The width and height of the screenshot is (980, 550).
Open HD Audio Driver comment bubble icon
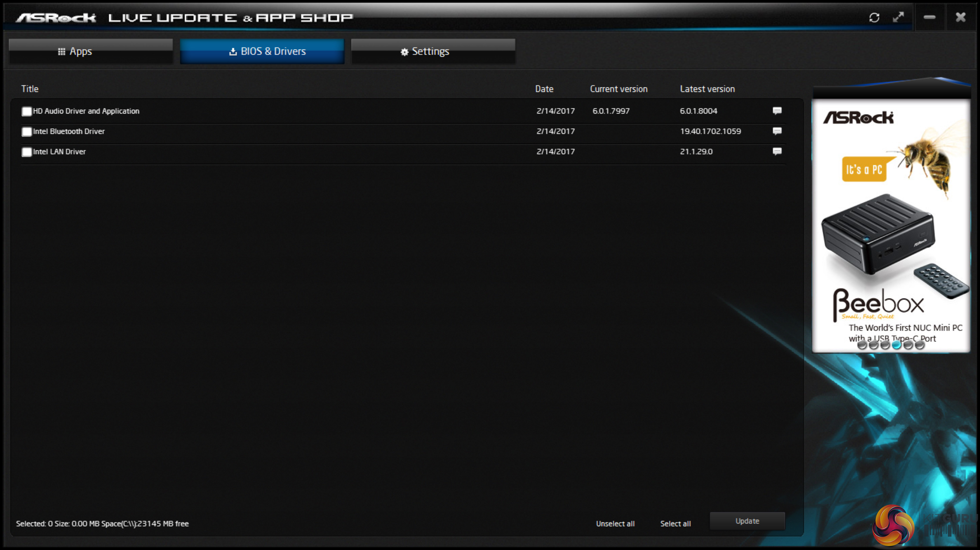pos(777,111)
